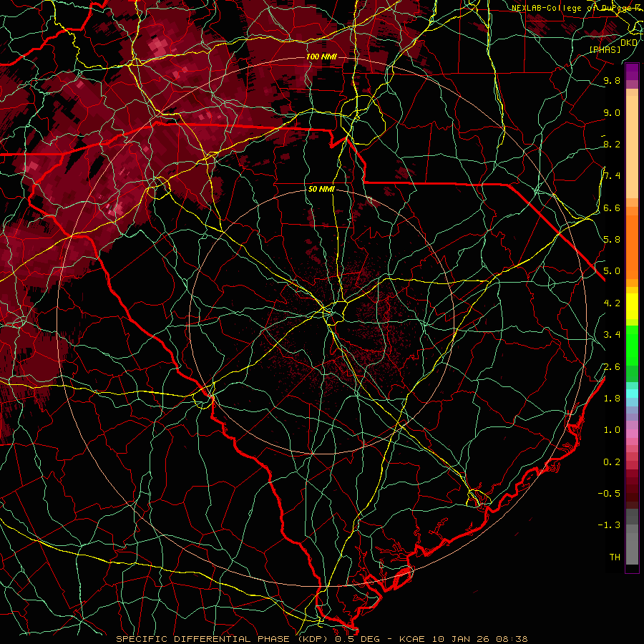Viewport: 644px width, 644px height.
Task: Click the "100 NMI" range ring label
Action: coord(321,57)
